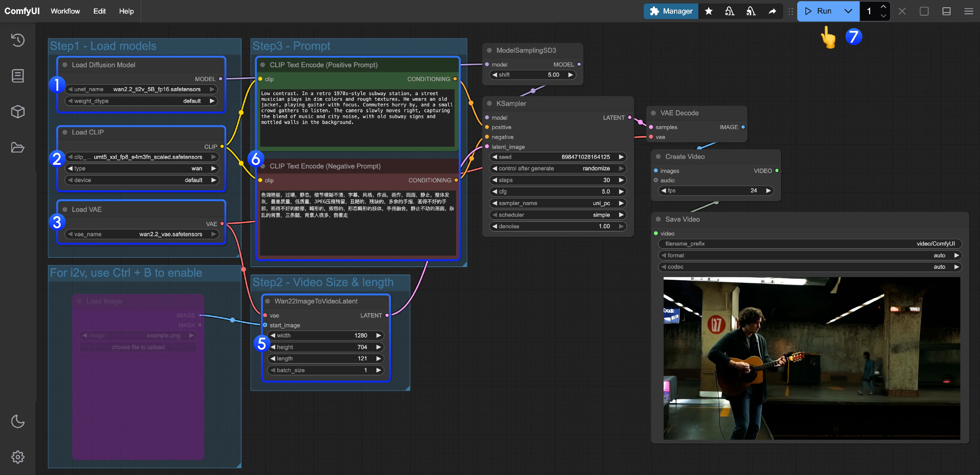Click the share arrow icon in toolbar
Screen dimensions: 980x475
[x=772, y=11]
